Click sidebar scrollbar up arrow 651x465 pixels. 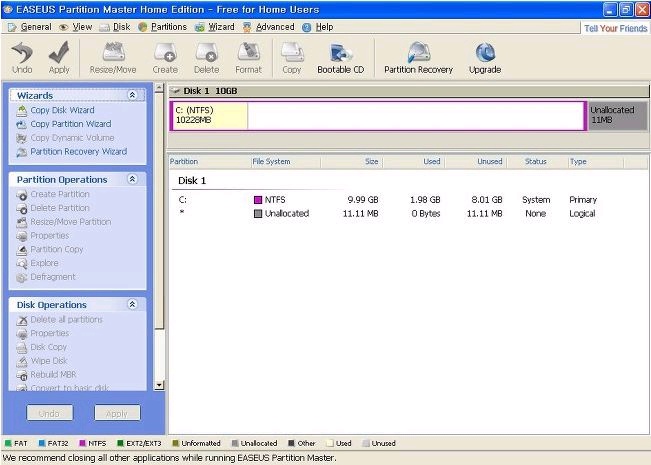159,88
